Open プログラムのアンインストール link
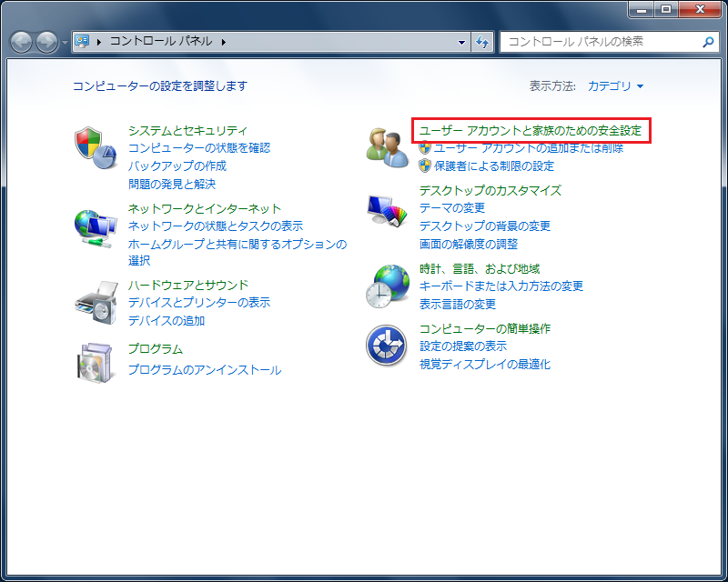Image resolution: width=728 pixels, height=582 pixels. click(204, 370)
